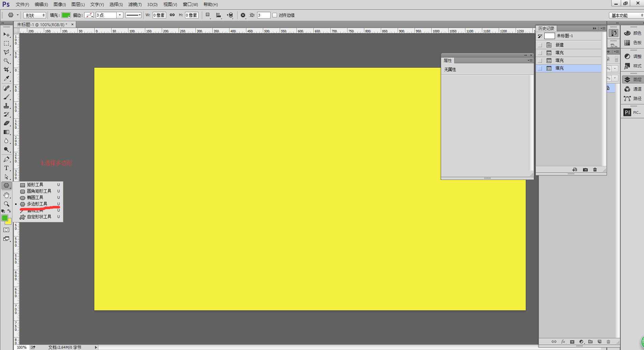The width and height of the screenshot is (644, 350).
Task: Select the Rectangular Marquee tool
Action: point(6,43)
